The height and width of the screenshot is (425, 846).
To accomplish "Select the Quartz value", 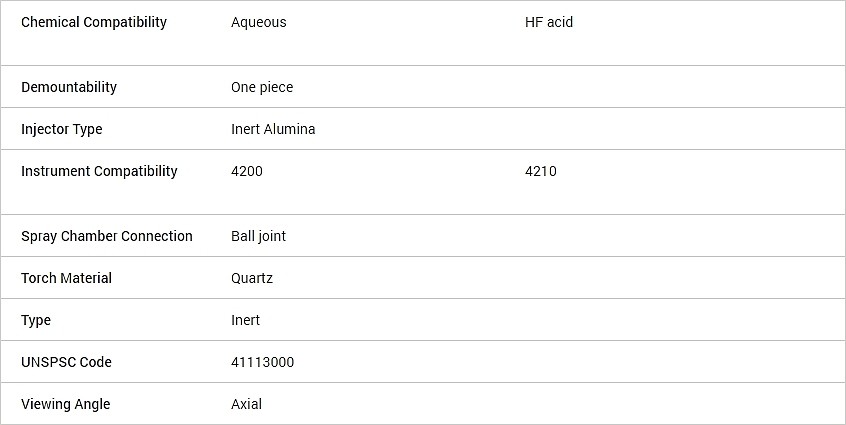I will click(252, 278).
